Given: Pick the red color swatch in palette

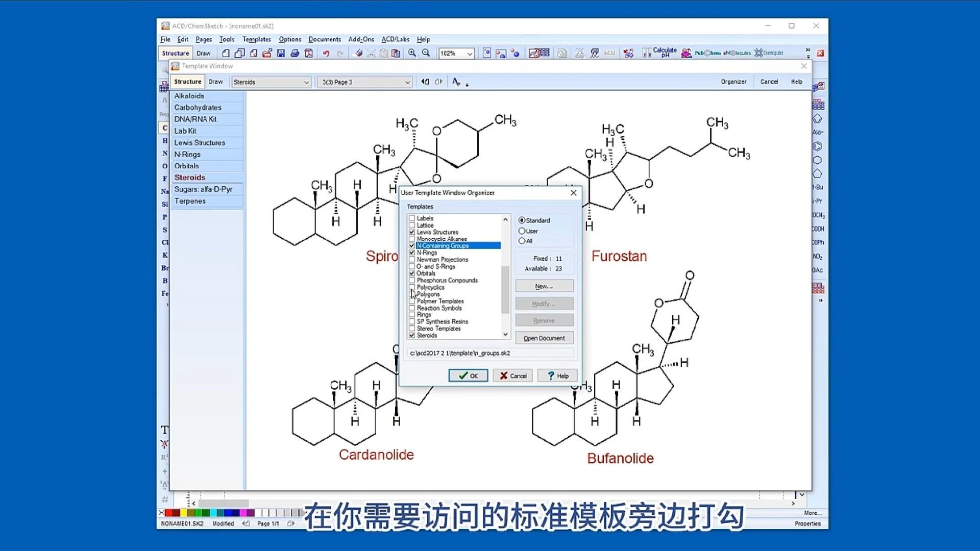Looking at the screenshot, I should (169, 513).
